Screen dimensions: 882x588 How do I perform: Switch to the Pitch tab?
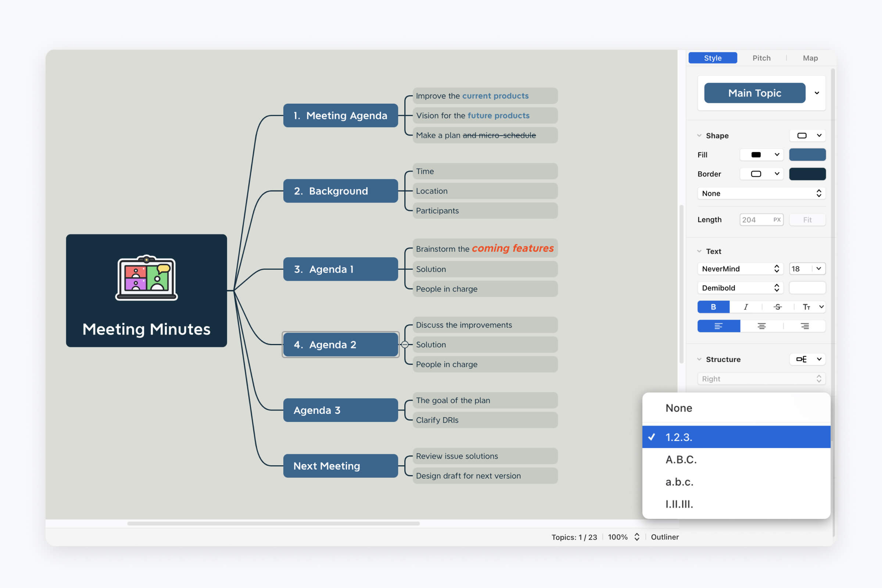pos(761,58)
